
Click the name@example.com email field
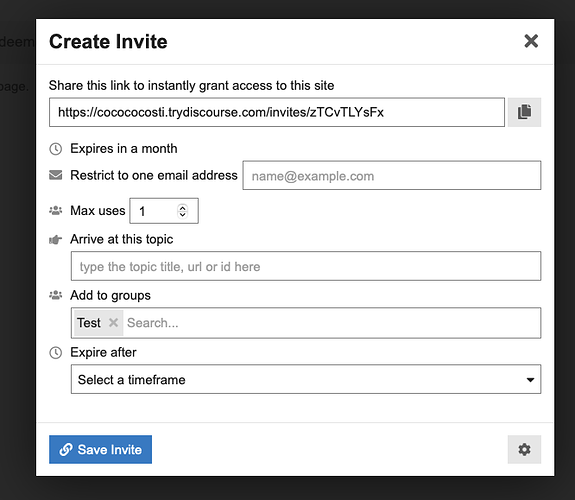392,175
